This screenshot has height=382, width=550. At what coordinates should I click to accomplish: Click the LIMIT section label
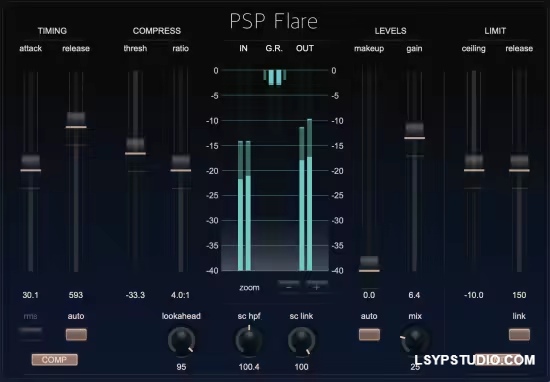click(495, 31)
